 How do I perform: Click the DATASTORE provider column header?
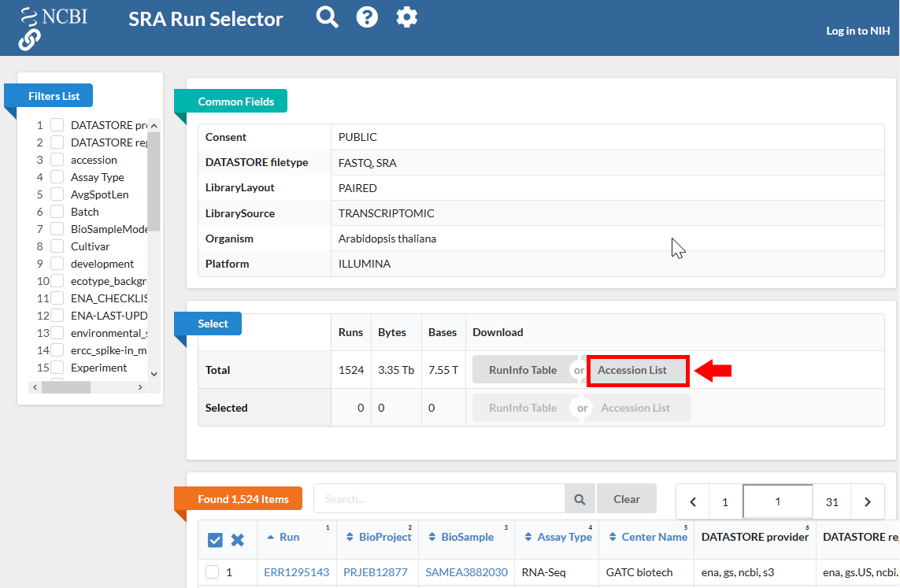(x=755, y=537)
